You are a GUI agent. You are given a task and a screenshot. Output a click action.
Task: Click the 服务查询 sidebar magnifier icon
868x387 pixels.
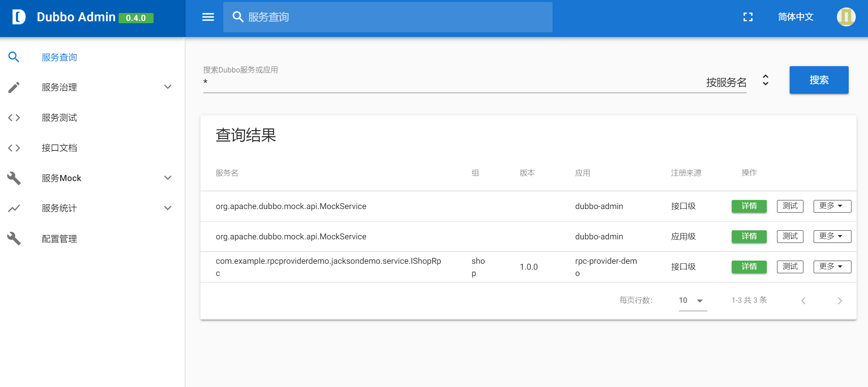14,57
